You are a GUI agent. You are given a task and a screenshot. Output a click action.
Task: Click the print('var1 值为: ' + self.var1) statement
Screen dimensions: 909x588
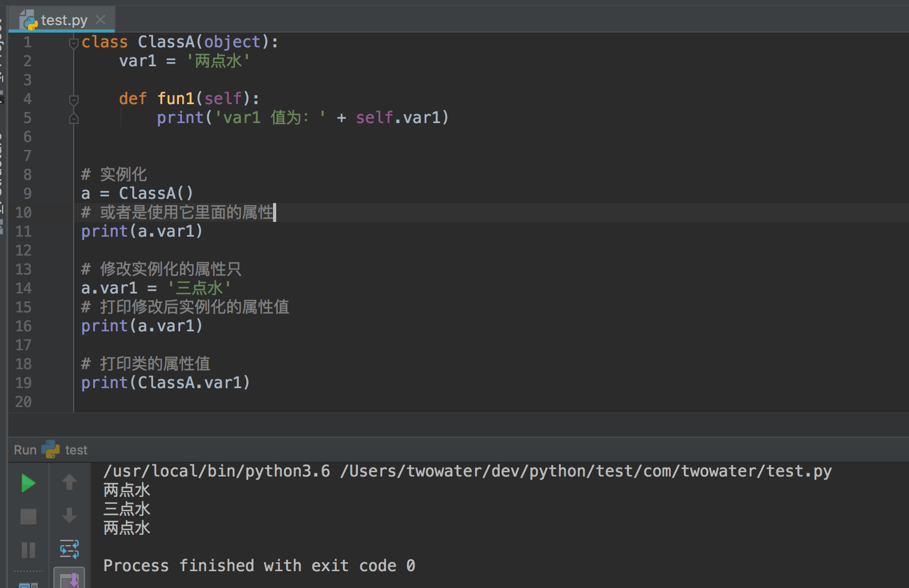coord(303,118)
